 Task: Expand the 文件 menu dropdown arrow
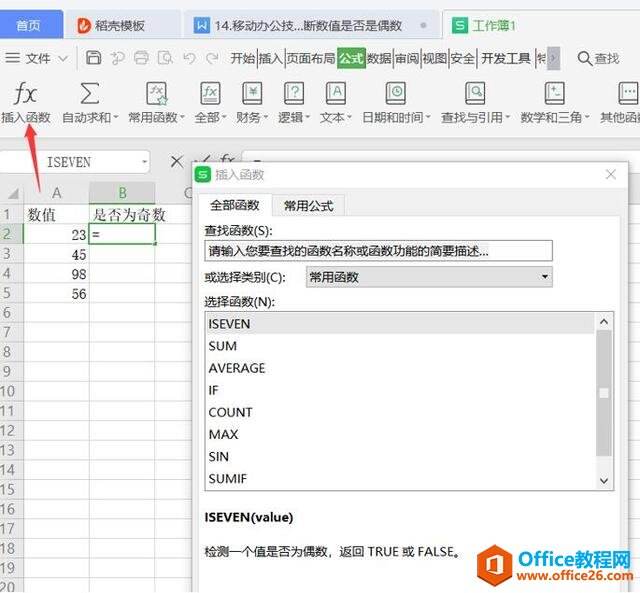coord(62,58)
